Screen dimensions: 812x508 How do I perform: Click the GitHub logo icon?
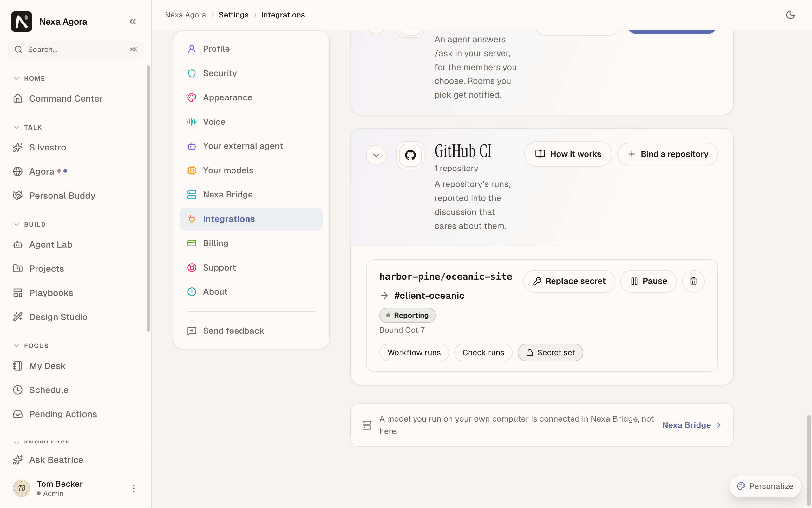410,155
